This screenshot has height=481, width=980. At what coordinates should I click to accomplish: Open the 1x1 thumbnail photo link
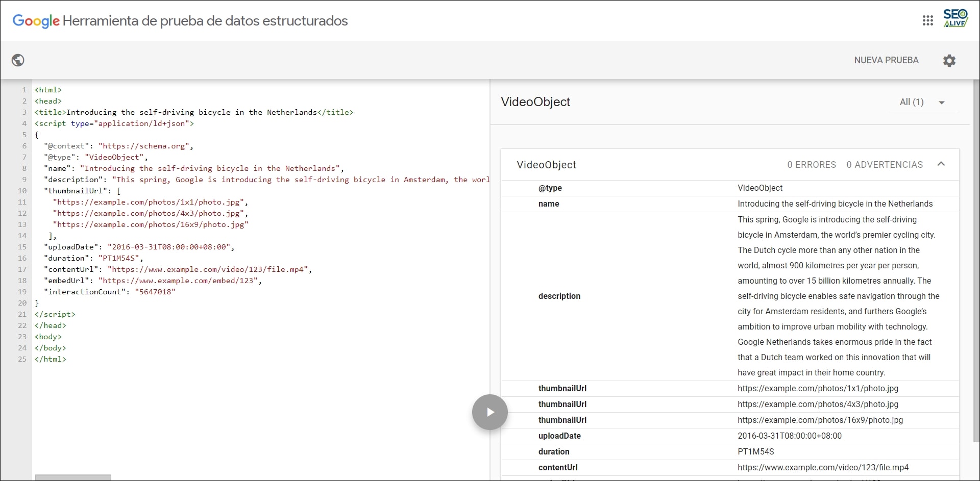coord(818,389)
